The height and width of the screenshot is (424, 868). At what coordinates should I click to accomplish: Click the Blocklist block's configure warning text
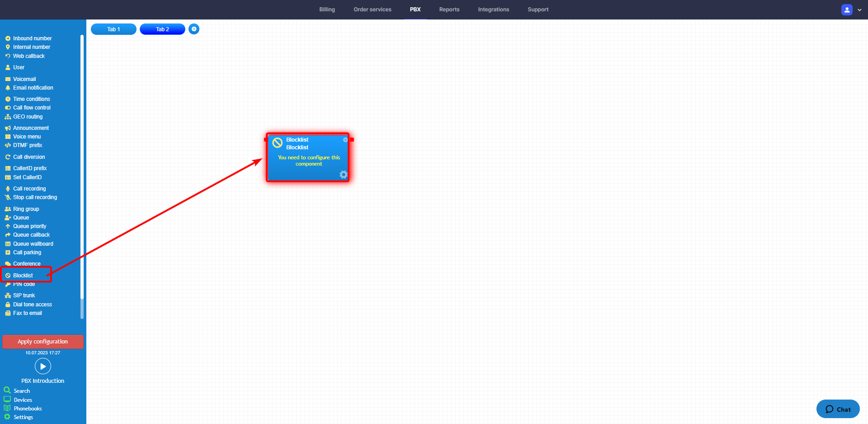[x=309, y=161]
